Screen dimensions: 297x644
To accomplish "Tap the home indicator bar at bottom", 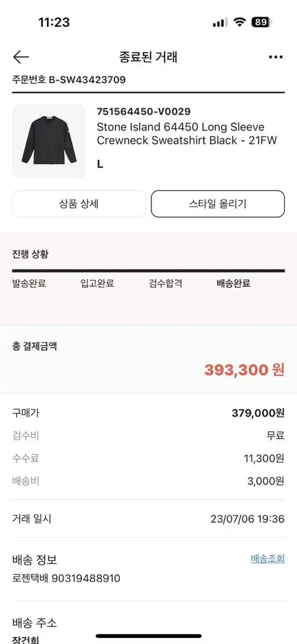I will click(x=149, y=636).
